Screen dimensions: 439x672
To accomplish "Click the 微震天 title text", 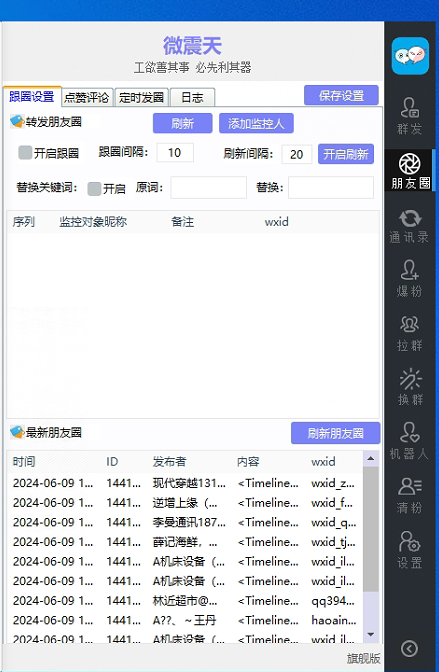I will click(192, 46).
